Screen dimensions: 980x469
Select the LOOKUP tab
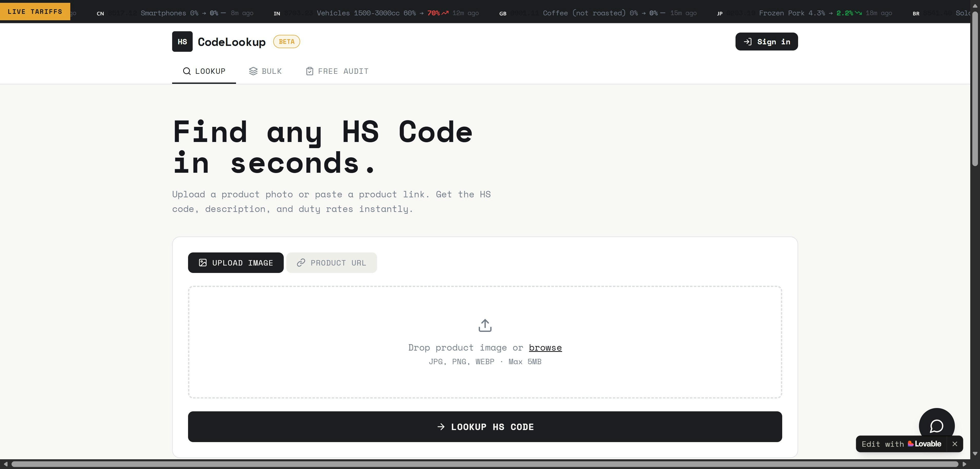click(x=204, y=71)
